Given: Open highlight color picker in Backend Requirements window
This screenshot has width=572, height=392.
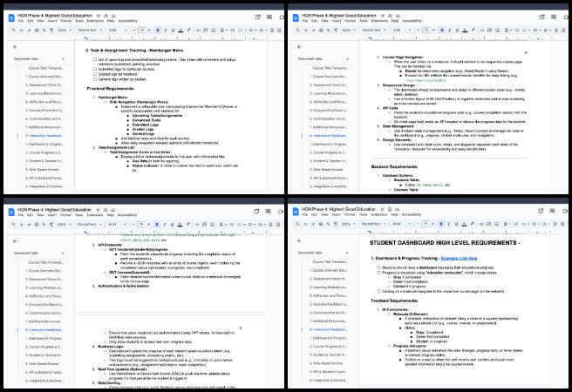Looking at the screenshot, I should coord(473,30).
